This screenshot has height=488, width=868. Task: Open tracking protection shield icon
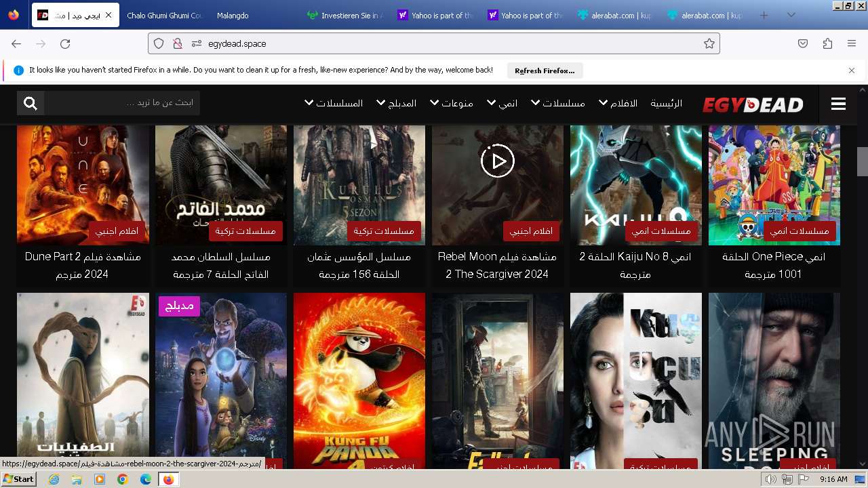(159, 43)
